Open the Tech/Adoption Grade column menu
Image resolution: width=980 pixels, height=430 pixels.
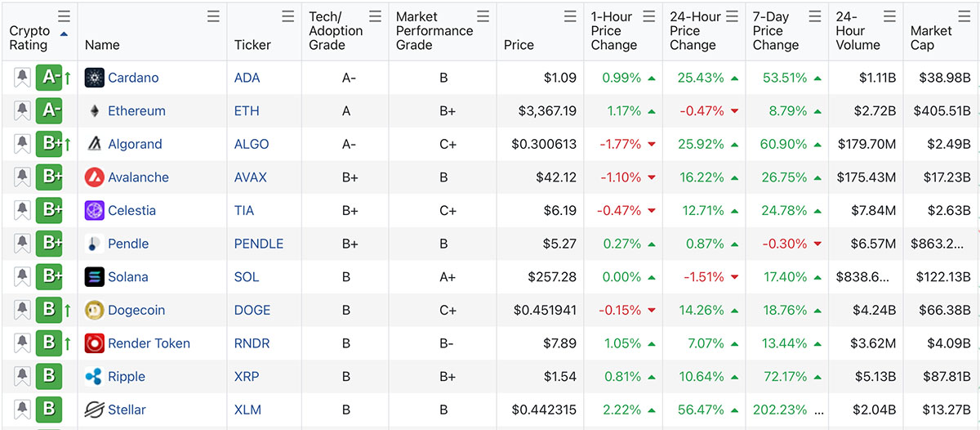pyautogui.click(x=375, y=16)
